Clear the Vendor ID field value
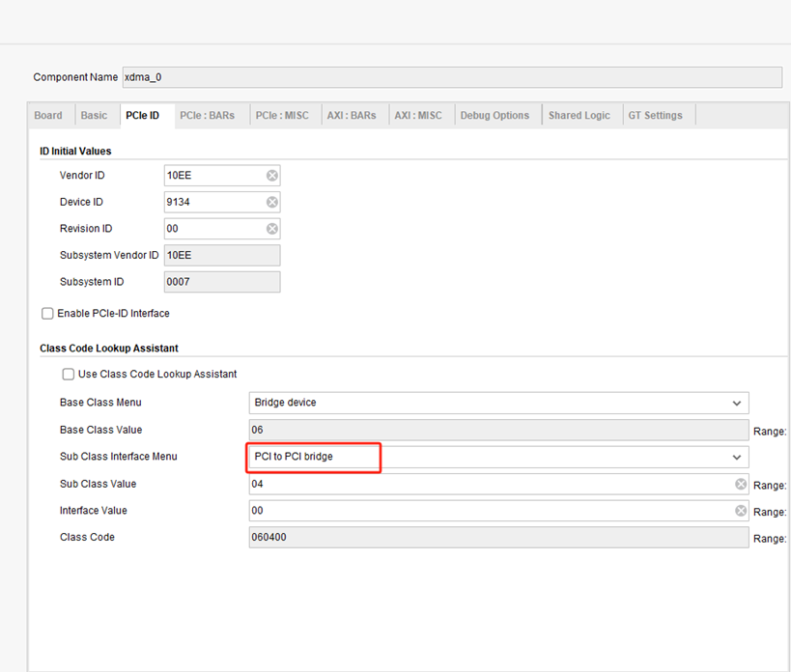The height and width of the screenshot is (672, 791). [x=272, y=176]
